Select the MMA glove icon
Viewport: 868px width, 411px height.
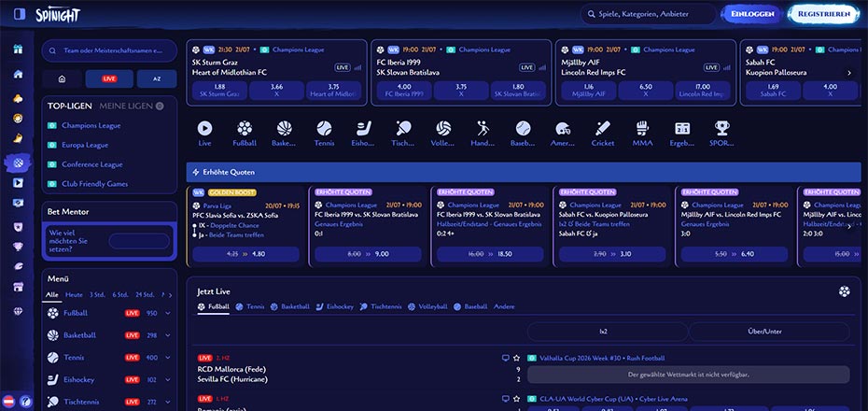tap(642, 129)
